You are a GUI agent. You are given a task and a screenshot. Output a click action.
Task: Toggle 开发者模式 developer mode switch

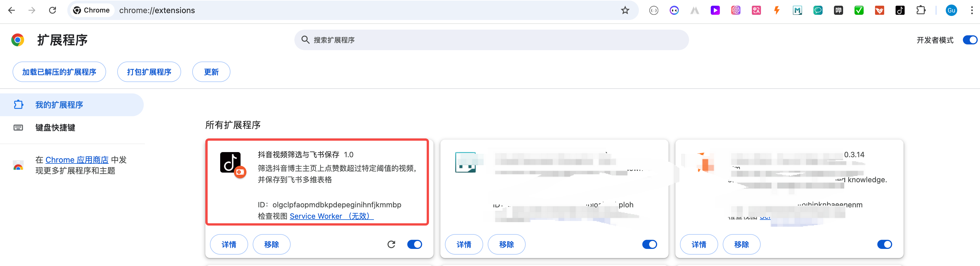(x=970, y=40)
